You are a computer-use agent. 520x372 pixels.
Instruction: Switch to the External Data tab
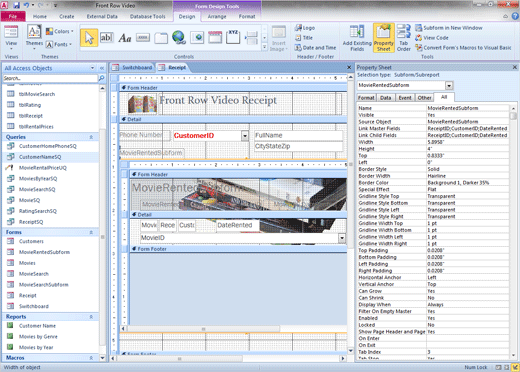pyautogui.click(x=102, y=16)
